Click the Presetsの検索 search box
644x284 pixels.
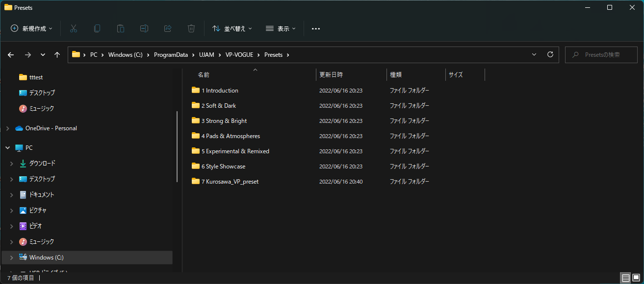[601, 55]
